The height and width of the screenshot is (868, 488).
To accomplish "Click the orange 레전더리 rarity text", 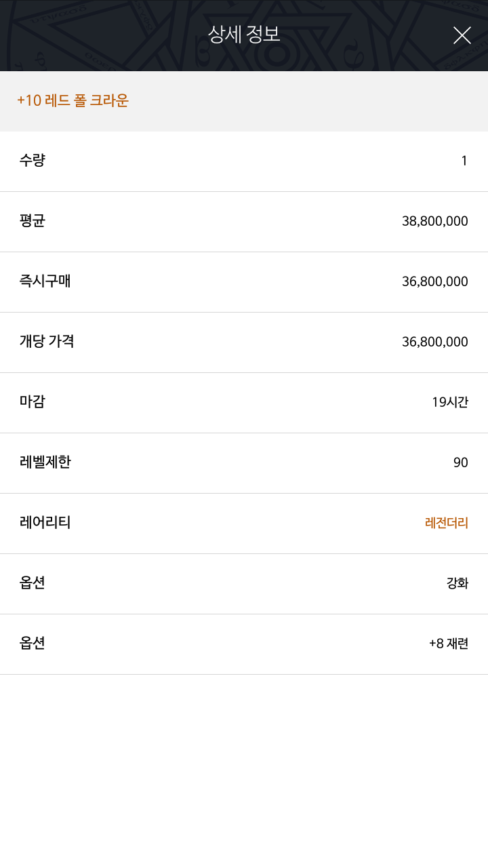I will pos(446,524).
